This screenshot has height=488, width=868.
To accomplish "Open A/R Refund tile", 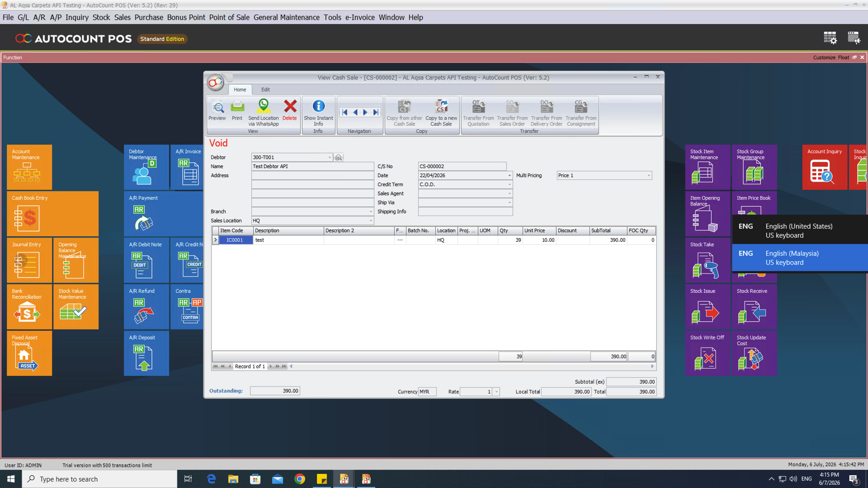I will pos(146,307).
